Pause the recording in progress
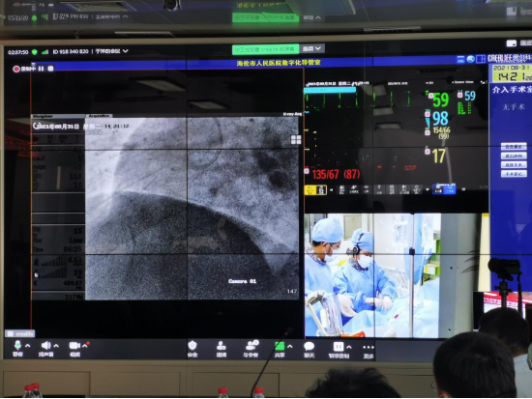 point(41,69)
